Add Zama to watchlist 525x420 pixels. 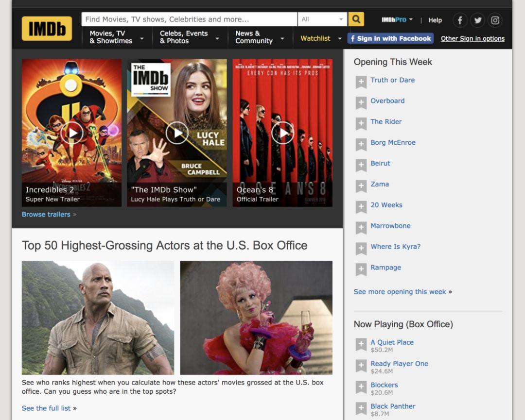(x=361, y=186)
